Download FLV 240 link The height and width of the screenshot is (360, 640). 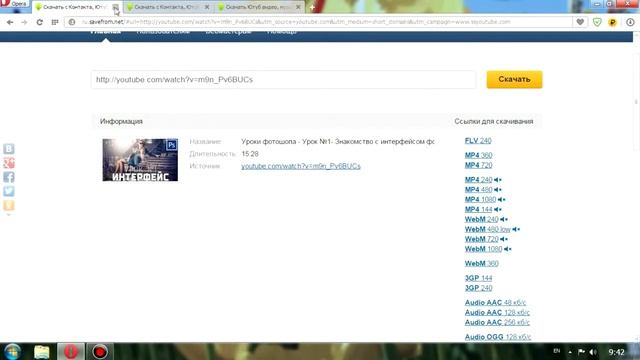[x=478, y=141]
